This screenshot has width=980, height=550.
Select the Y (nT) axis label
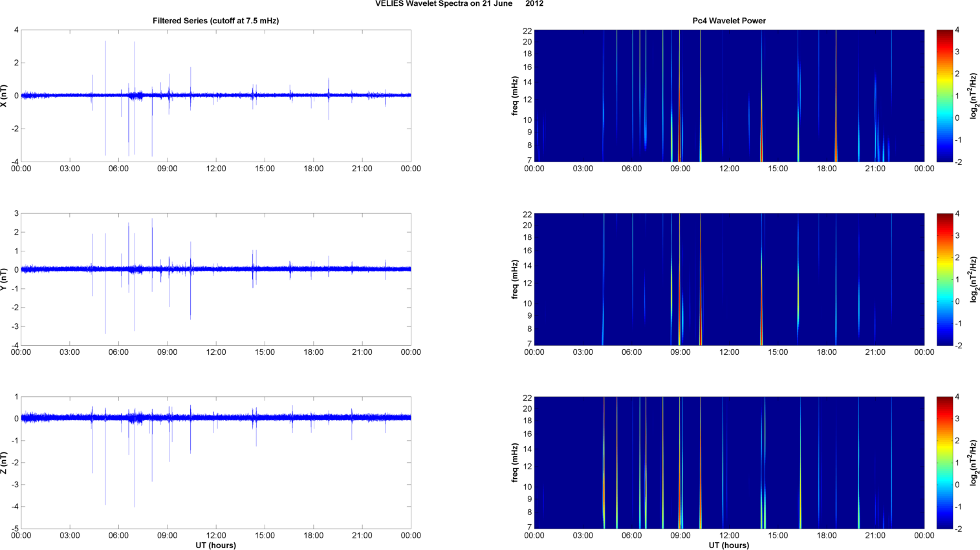click(x=5, y=279)
